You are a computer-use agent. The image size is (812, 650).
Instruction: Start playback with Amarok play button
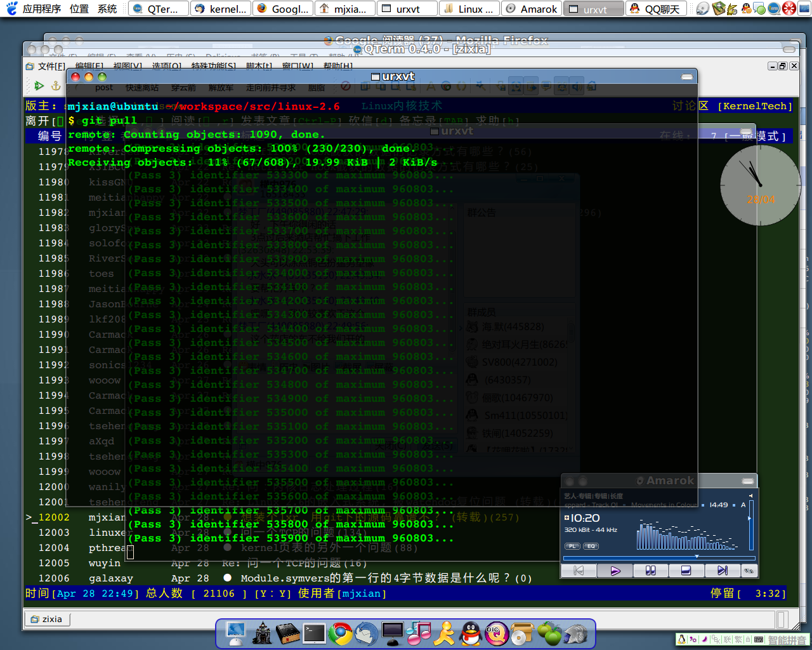[x=615, y=571]
